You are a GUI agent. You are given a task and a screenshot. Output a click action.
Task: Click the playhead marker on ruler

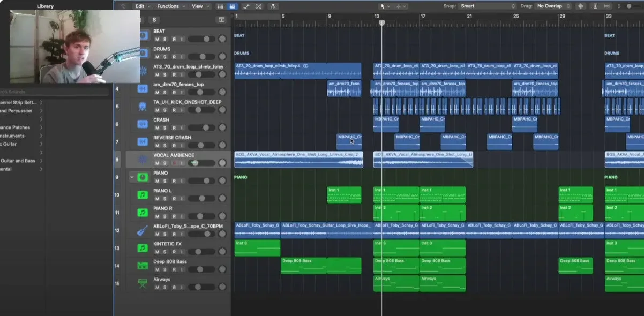(381, 23)
